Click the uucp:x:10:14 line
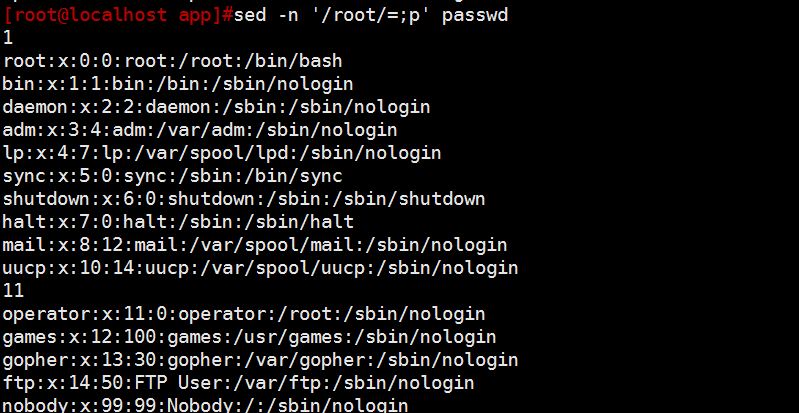799x413 pixels. coord(260,268)
